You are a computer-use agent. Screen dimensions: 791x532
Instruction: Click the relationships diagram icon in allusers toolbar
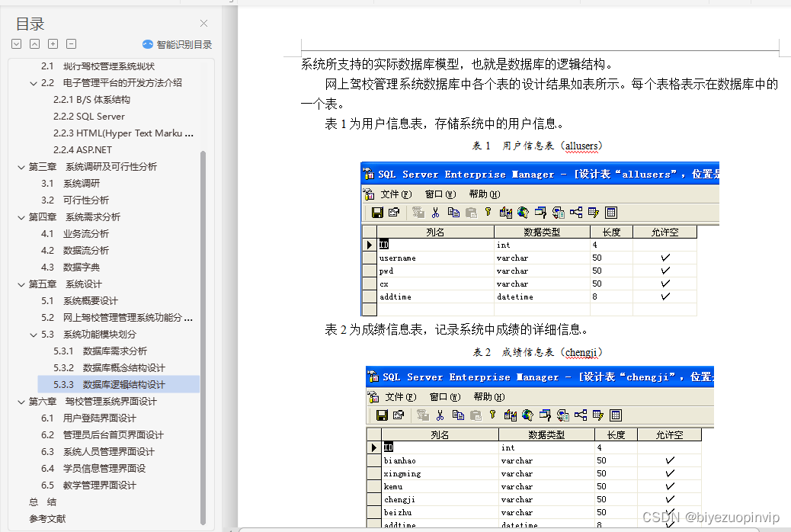click(x=576, y=213)
